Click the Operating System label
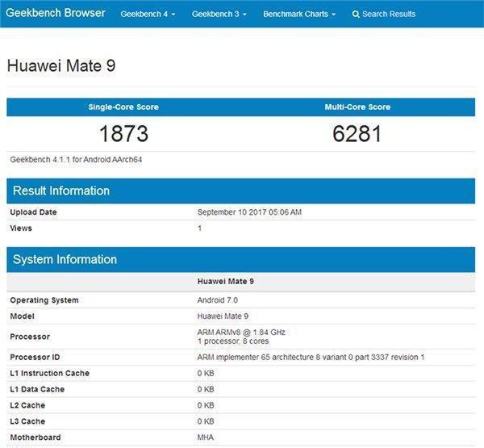Viewport: 484px width, 448px height. pyautogui.click(x=44, y=300)
